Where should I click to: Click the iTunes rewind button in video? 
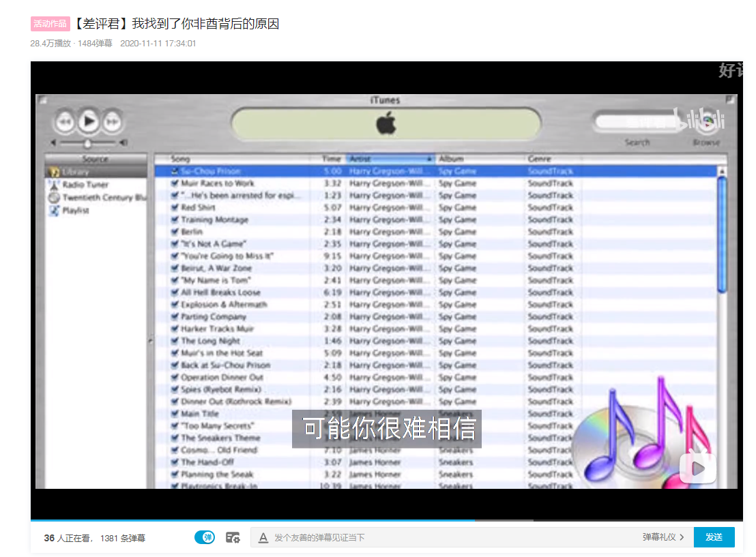[65, 122]
